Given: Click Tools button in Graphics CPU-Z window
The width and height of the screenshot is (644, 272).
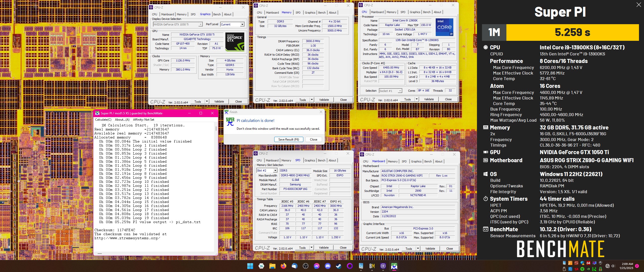Looking at the screenshot, I should click(x=198, y=101).
